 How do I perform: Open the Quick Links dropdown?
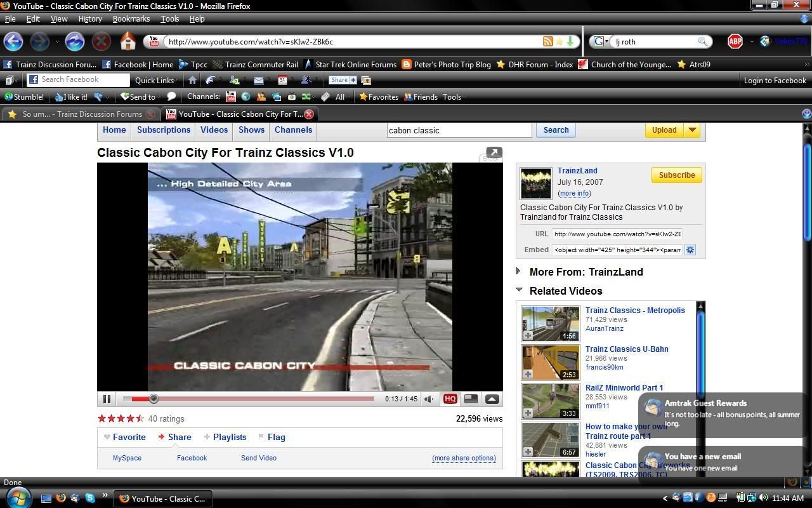(x=156, y=81)
